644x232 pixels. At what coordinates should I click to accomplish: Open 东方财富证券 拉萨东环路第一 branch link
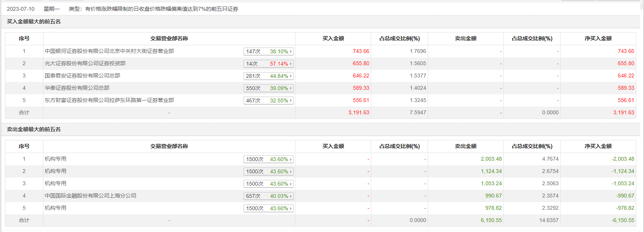click(x=109, y=100)
